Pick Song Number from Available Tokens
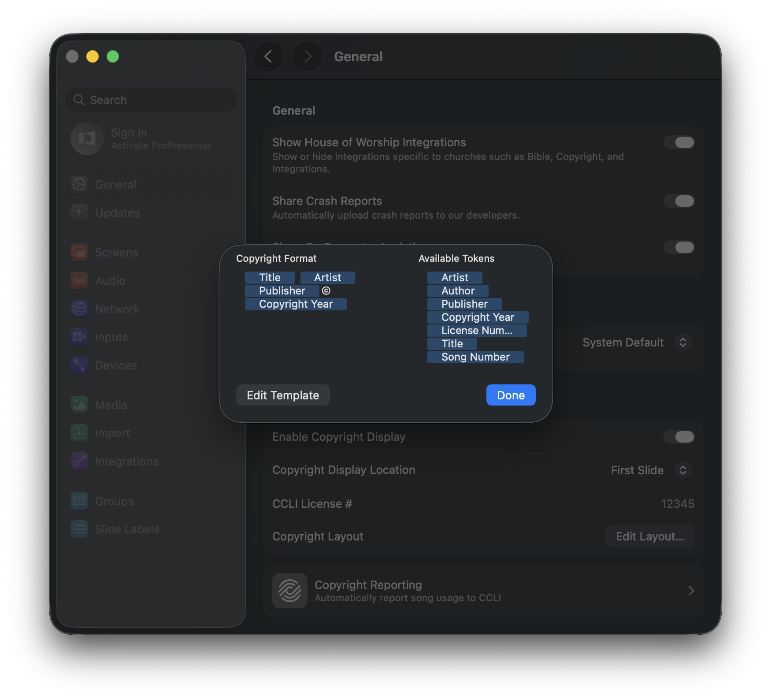 coord(475,357)
